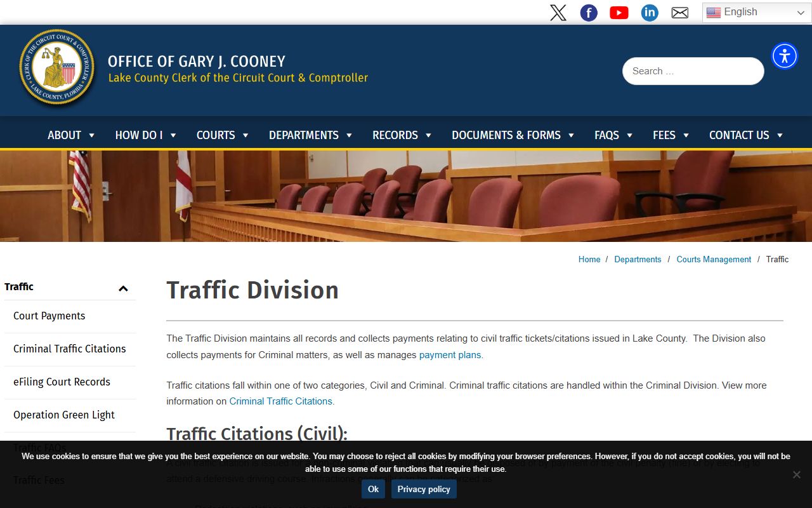Open the Facebook page icon
Screen dimensions: 812x508
coord(589,13)
